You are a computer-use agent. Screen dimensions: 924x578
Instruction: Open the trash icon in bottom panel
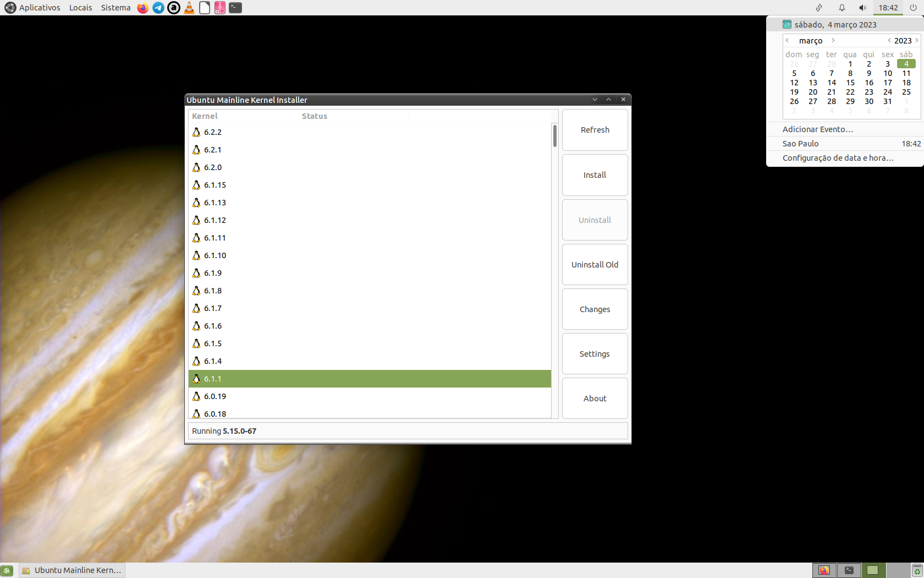click(917, 570)
